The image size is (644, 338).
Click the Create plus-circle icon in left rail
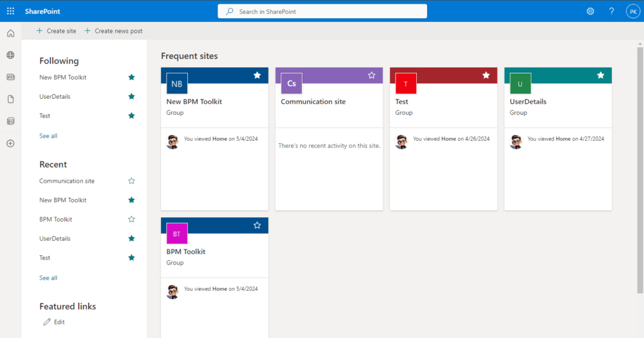click(11, 143)
